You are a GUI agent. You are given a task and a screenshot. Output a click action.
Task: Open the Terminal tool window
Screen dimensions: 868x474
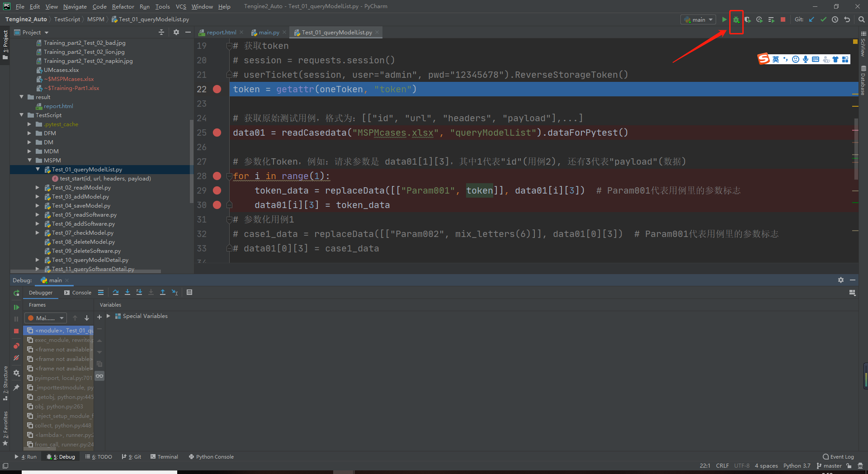[x=164, y=457]
